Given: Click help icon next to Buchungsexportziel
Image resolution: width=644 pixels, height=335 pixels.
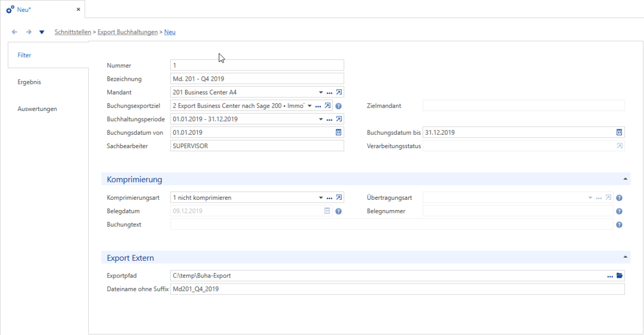Looking at the screenshot, I should click(x=338, y=106).
